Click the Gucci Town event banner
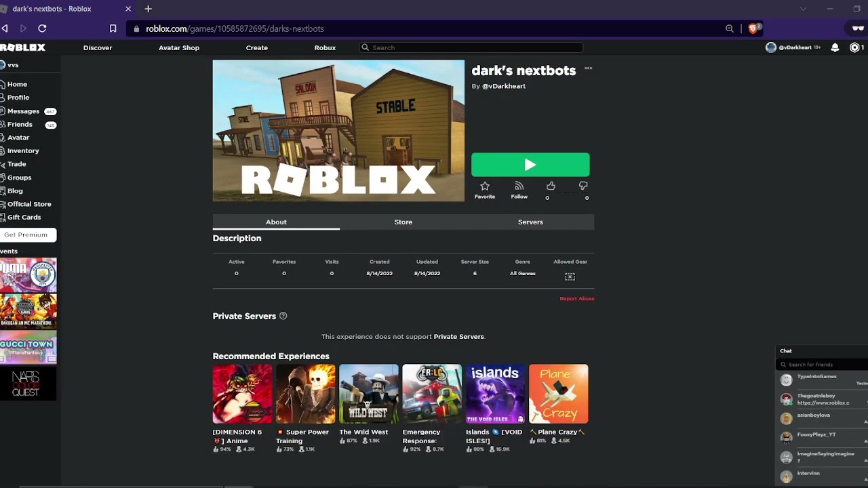 (28, 348)
